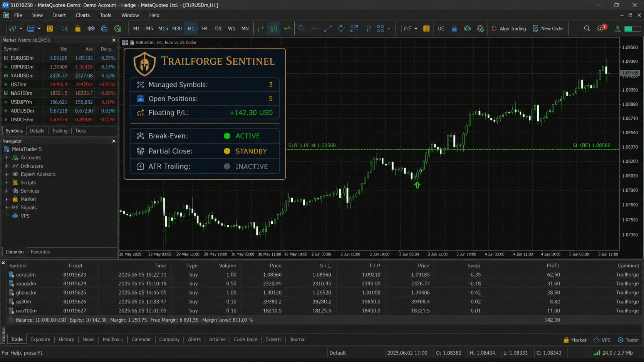Open the Charts menu
The image size is (644, 362).
click(x=82, y=15)
